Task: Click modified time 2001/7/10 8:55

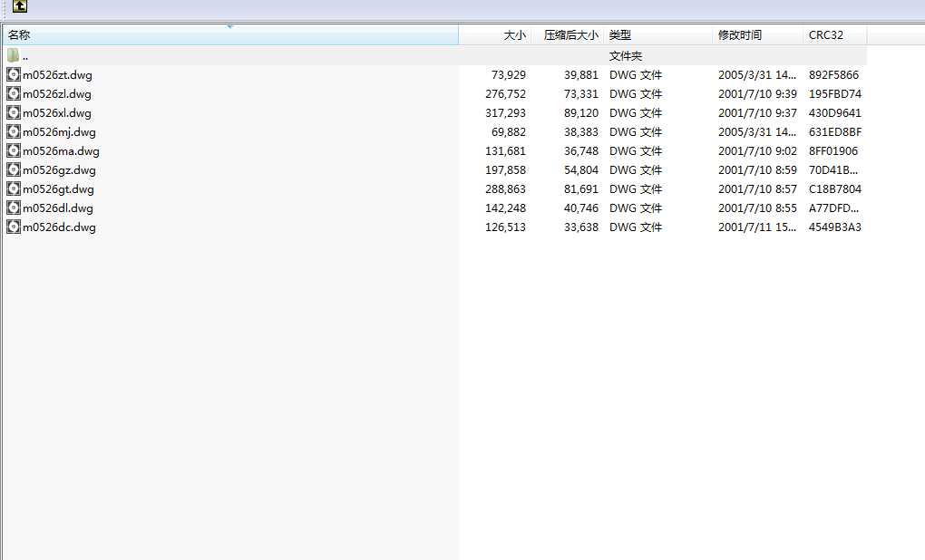Action: 757,208
